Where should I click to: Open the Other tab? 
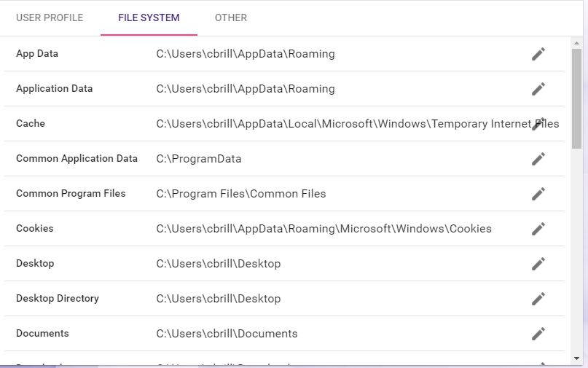(230, 18)
